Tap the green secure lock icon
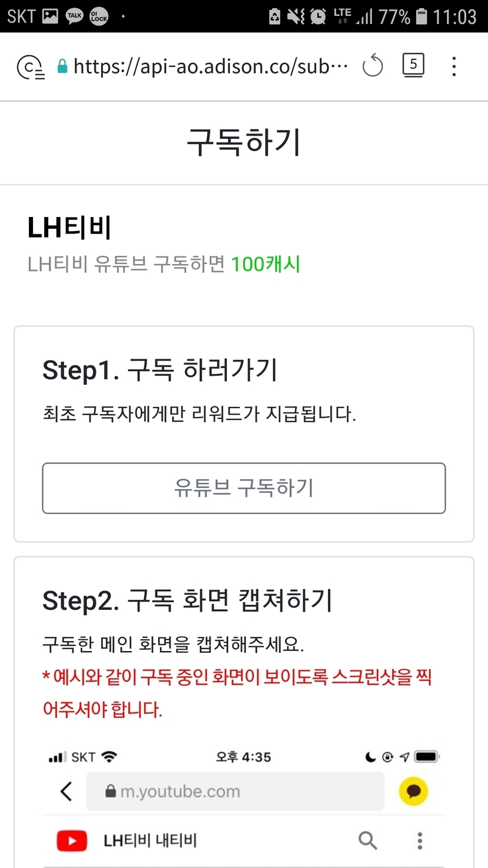 click(62, 66)
